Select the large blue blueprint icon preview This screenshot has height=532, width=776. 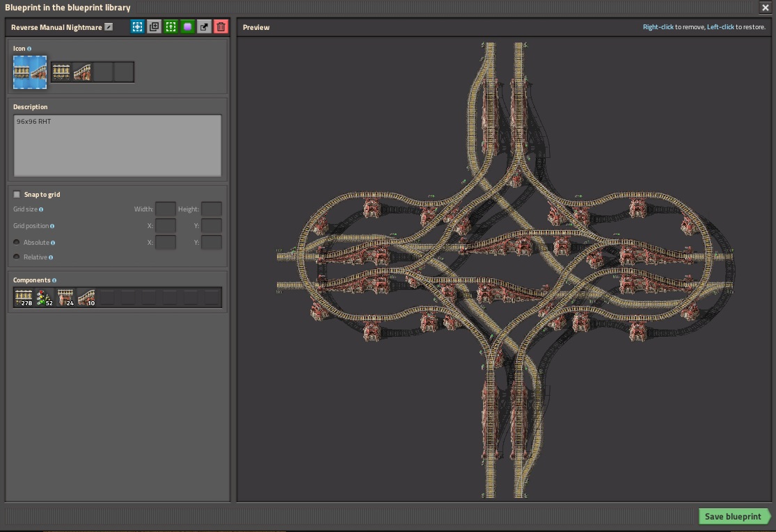30,72
